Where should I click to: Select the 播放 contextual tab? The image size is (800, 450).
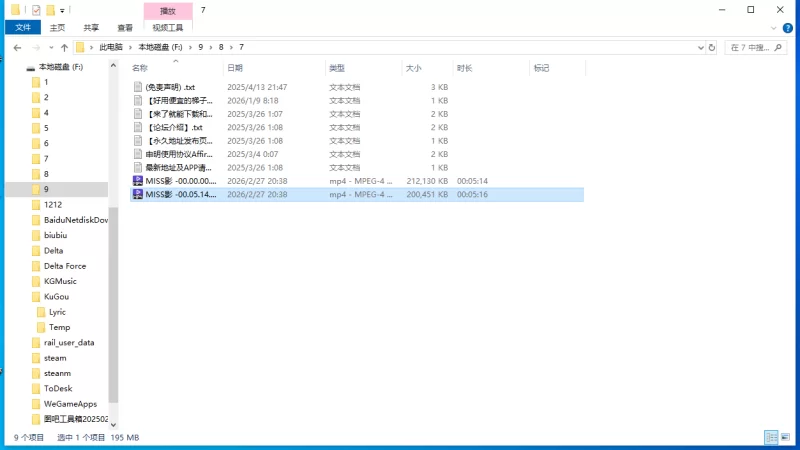(168, 11)
